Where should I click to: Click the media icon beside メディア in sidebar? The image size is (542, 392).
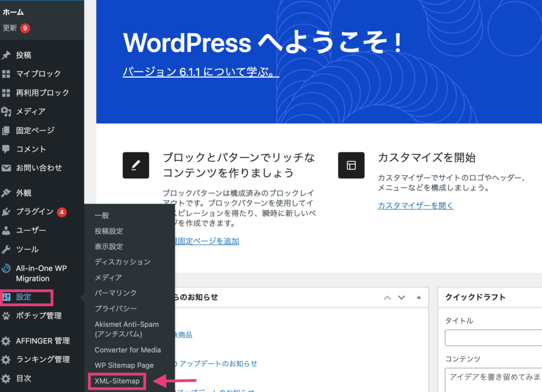tap(6, 111)
